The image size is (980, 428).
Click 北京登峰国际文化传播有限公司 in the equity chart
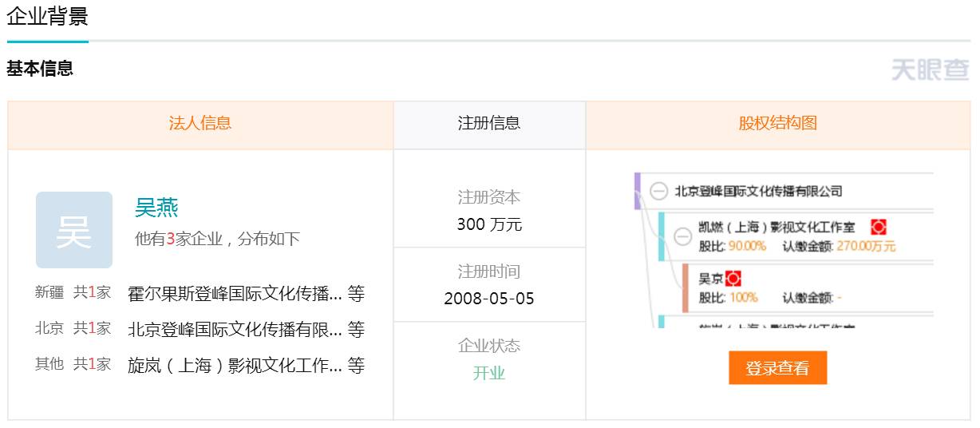(758, 191)
